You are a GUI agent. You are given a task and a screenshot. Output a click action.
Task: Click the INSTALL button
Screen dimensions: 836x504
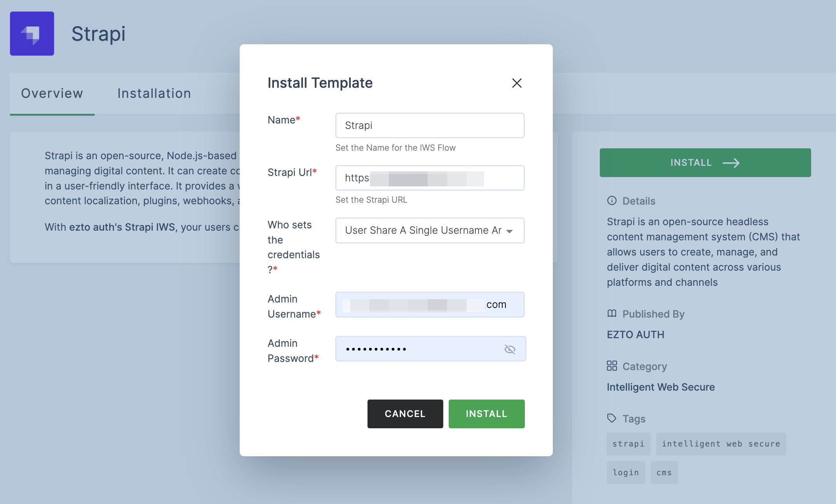[486, 413]
